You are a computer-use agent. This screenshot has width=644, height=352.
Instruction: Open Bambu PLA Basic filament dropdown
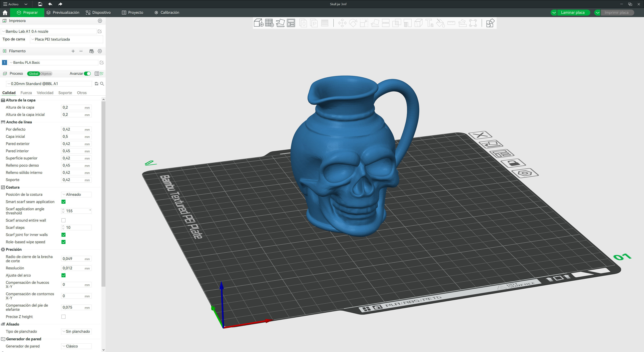tap(53, 63)
